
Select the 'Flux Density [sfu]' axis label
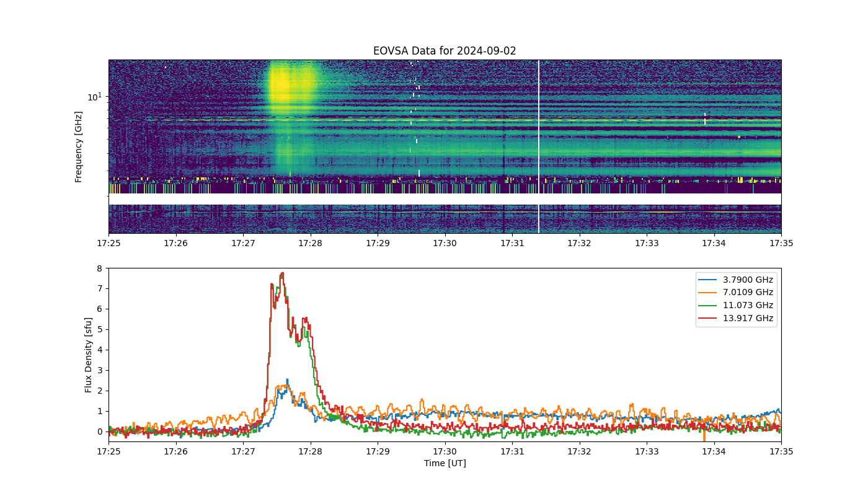click(89, 355)
